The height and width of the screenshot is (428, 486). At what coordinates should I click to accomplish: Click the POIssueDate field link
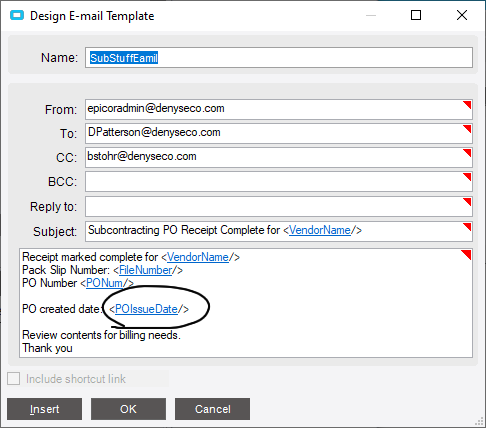146,309
